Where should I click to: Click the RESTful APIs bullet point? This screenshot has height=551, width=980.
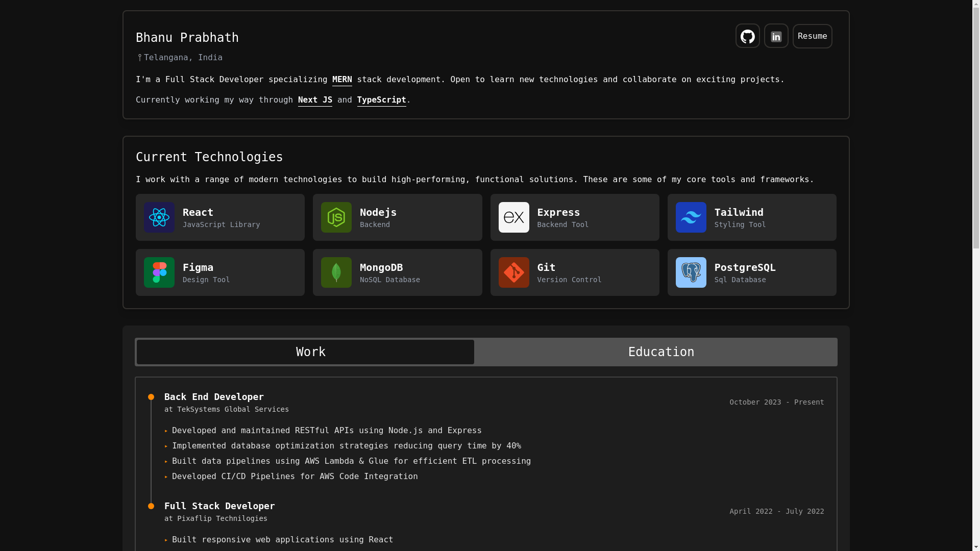(x=327, y=431)
